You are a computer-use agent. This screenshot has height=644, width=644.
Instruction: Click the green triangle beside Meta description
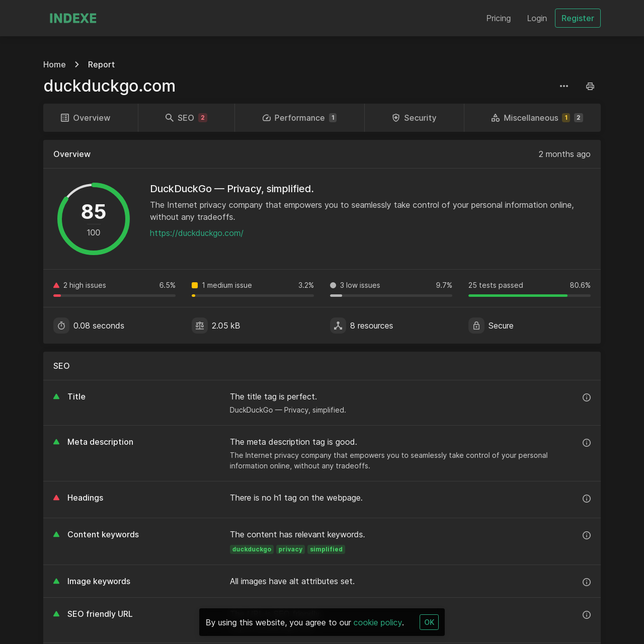click(56, 442)
